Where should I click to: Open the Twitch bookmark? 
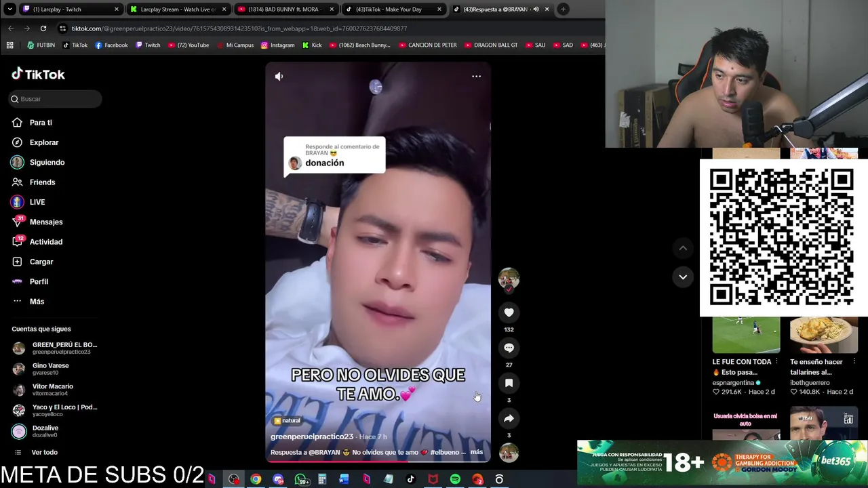[x=148, y=45]
